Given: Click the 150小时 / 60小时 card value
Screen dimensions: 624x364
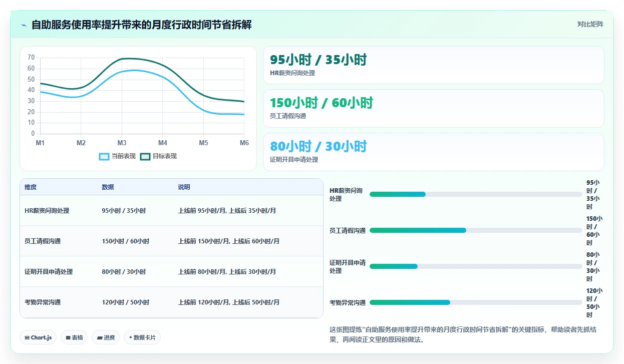Looking at the screenshot, I should click(x=322, y=103).
